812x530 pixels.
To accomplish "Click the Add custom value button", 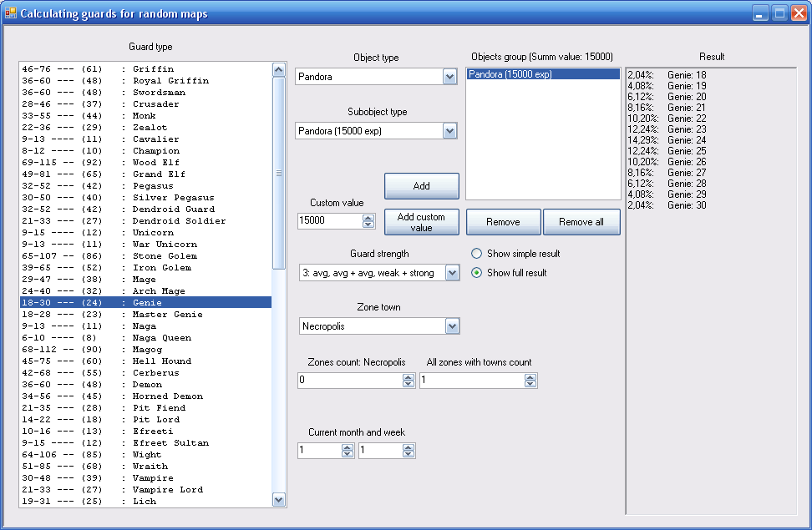I will (x=422, y=222).
